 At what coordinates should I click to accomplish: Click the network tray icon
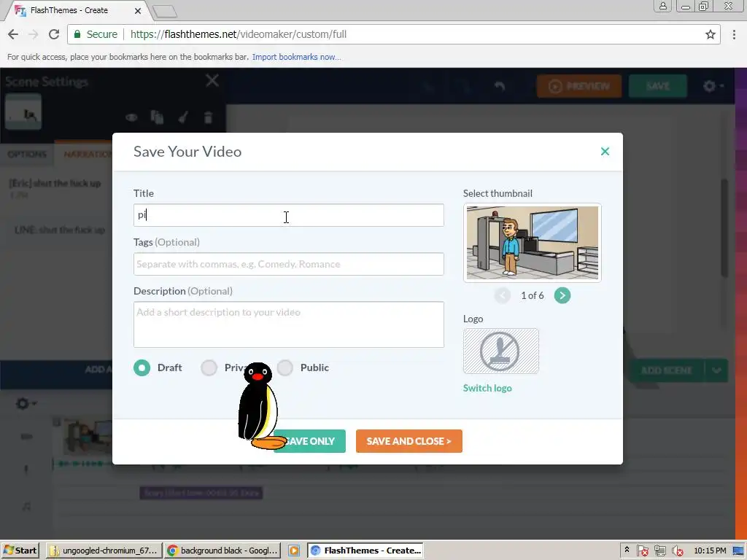click(x=659, y=551)
